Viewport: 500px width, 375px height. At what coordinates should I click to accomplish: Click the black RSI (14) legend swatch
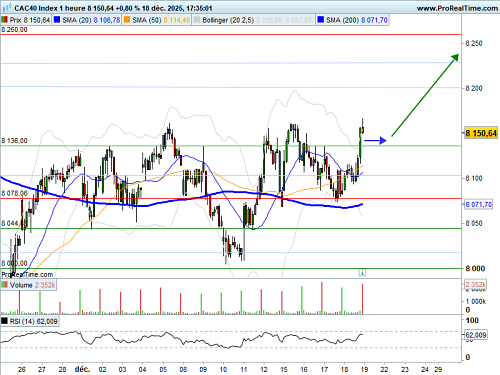4,321
